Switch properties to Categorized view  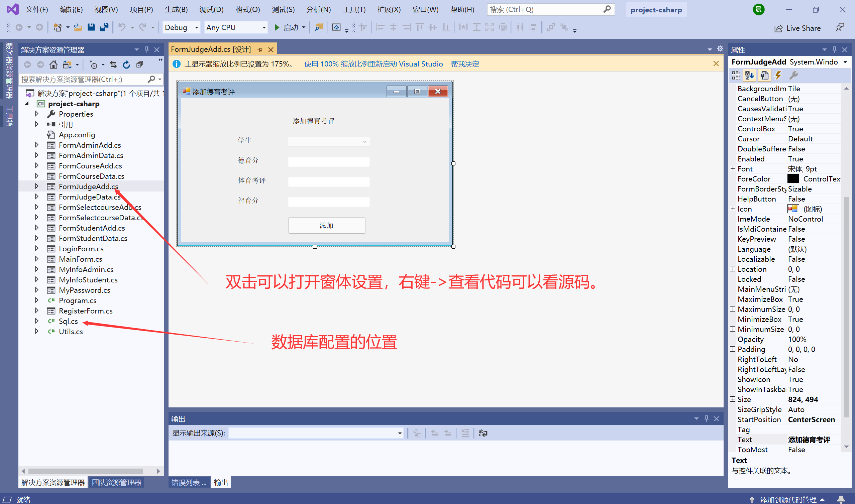(x=736, y=75)
